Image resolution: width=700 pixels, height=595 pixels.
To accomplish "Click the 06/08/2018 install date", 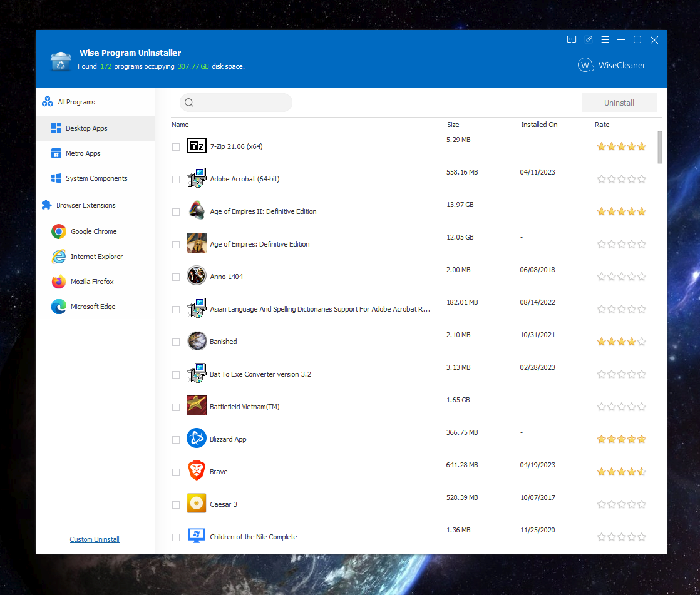I will tap(537, 270).
